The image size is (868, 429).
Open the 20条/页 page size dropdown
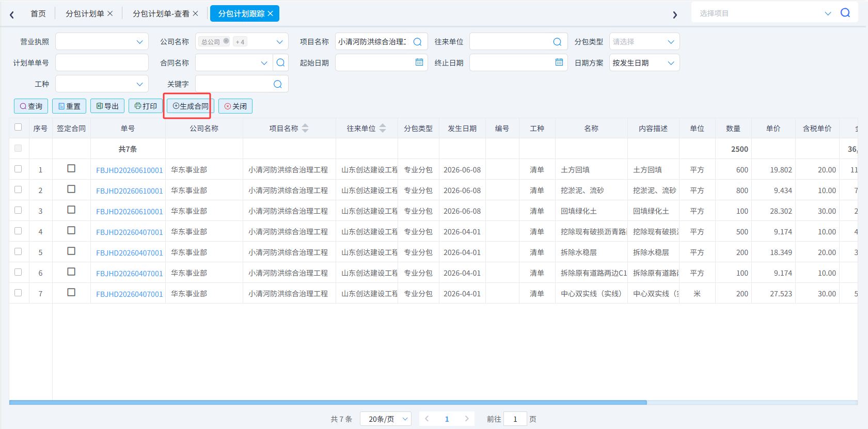[385, 419]
